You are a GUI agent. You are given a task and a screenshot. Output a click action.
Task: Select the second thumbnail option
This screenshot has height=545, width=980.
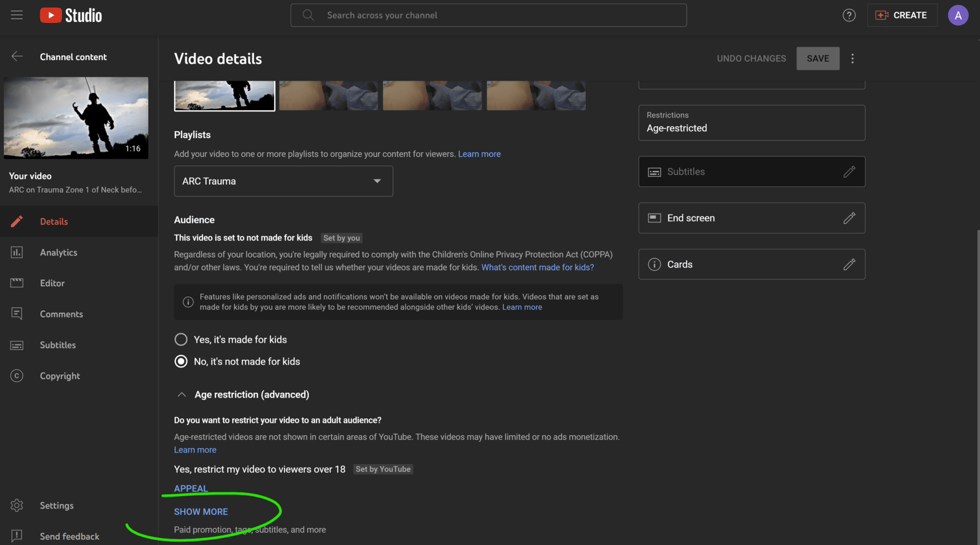tap(328, 96)
